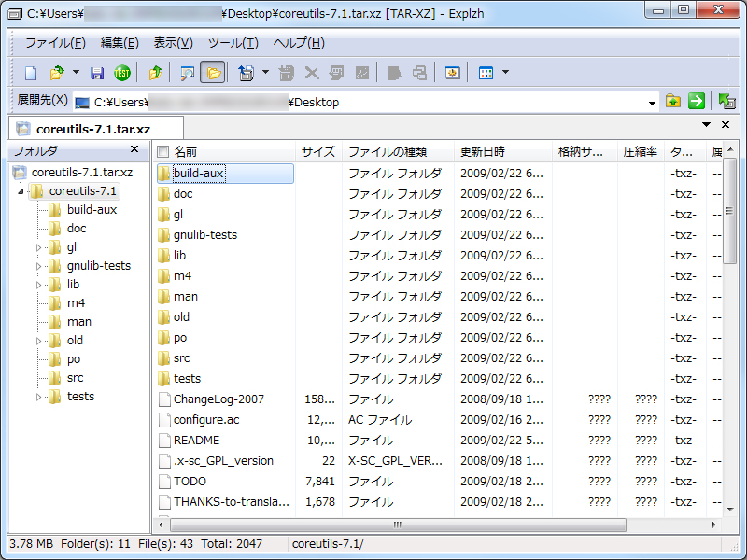Create a new archive with the blank document icon
Screen dimensions: 747x560
29,72
